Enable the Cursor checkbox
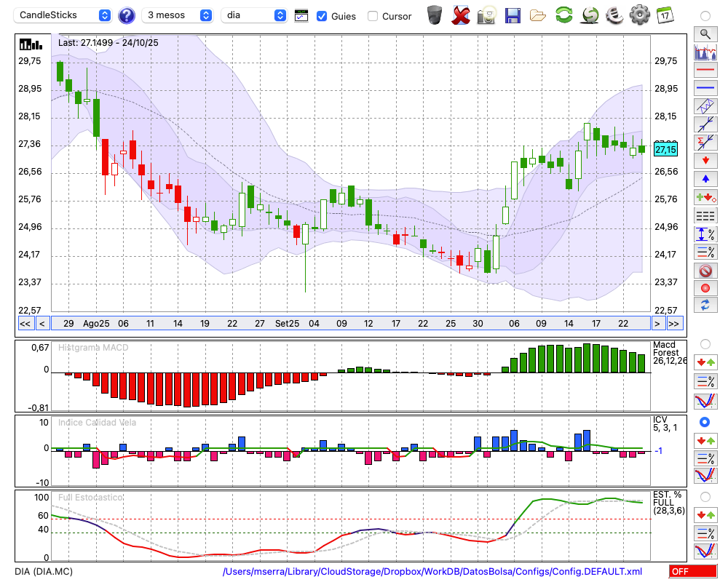Image resolution: width=728 pixels, height=582 pixels. click(372, 16)
